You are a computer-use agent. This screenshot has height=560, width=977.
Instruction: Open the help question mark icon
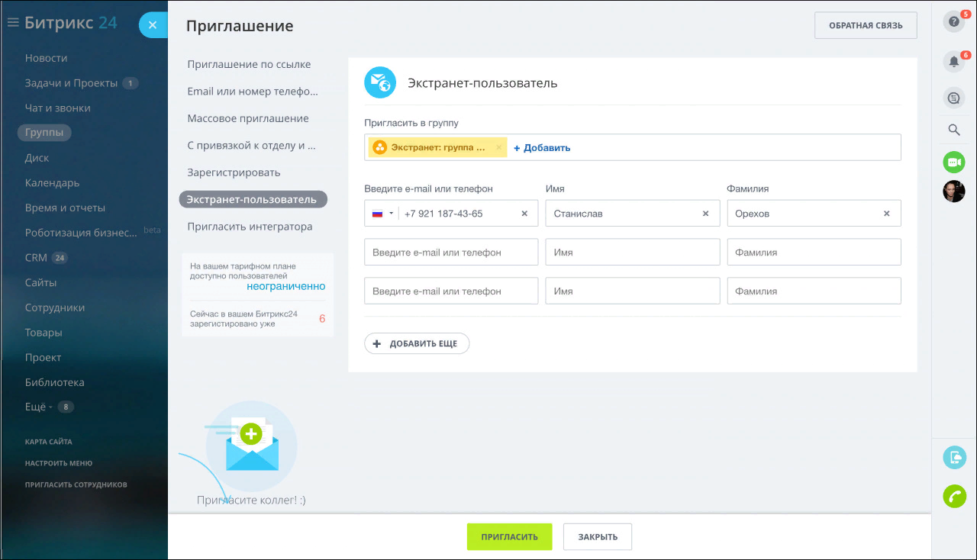[953, 22]
